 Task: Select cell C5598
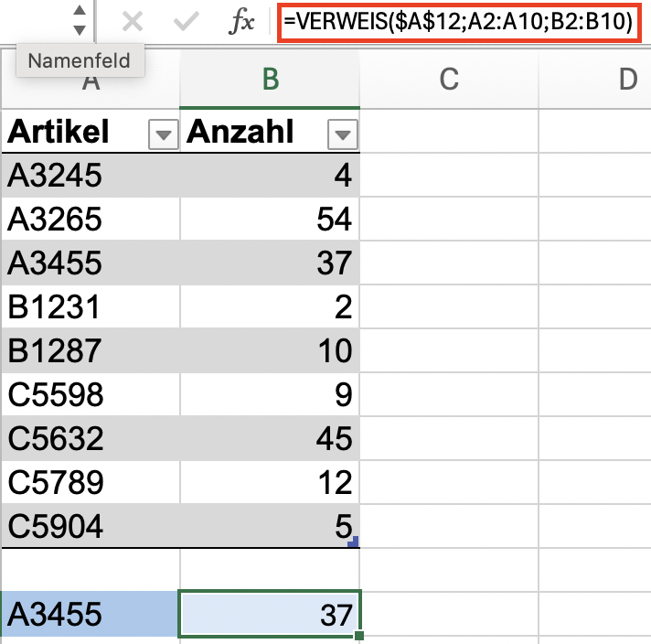91,394
